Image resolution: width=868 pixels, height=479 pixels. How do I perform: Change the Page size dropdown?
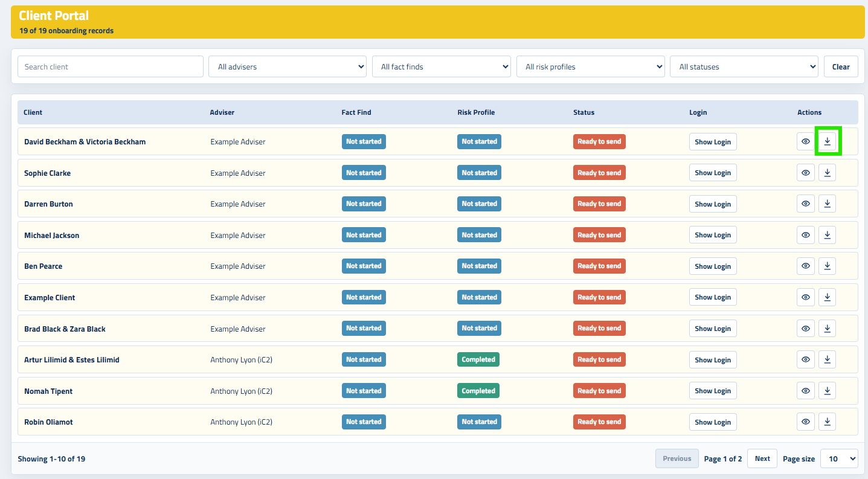pyautogui.click(x=839, y=458)
